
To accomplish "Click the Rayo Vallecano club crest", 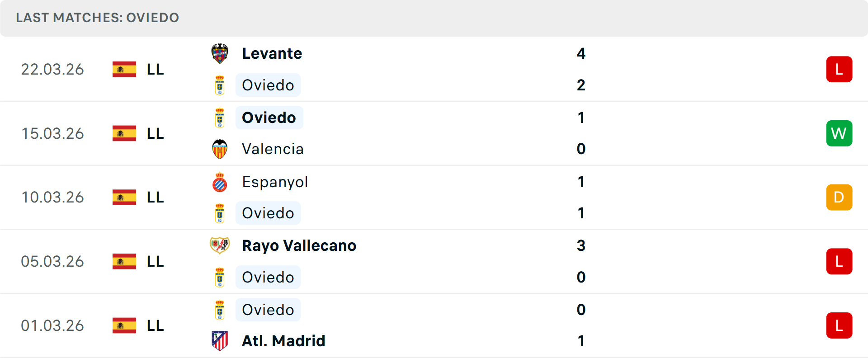I will pyautogui.click(x=220, y=245).
